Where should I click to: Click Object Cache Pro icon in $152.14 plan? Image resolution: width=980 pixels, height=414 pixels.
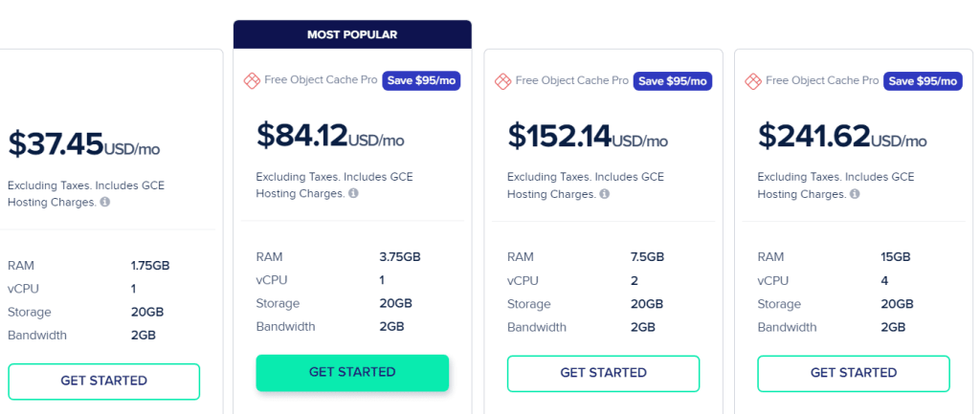tap(502, 80)
